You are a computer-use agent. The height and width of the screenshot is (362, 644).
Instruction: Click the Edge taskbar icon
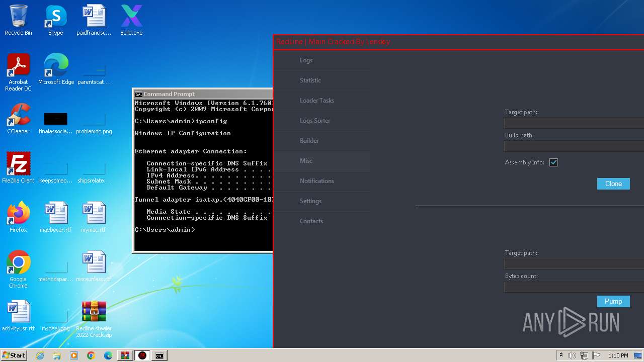point(108,355)
